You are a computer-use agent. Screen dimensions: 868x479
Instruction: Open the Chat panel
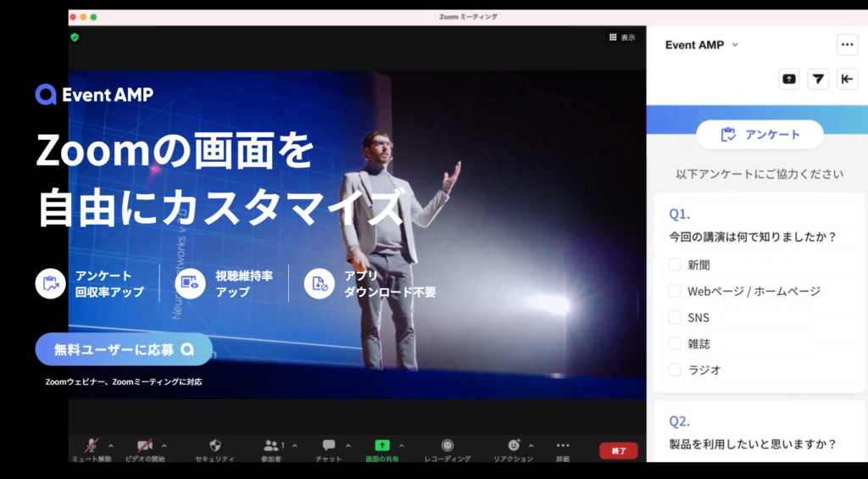tap(329, 445)
